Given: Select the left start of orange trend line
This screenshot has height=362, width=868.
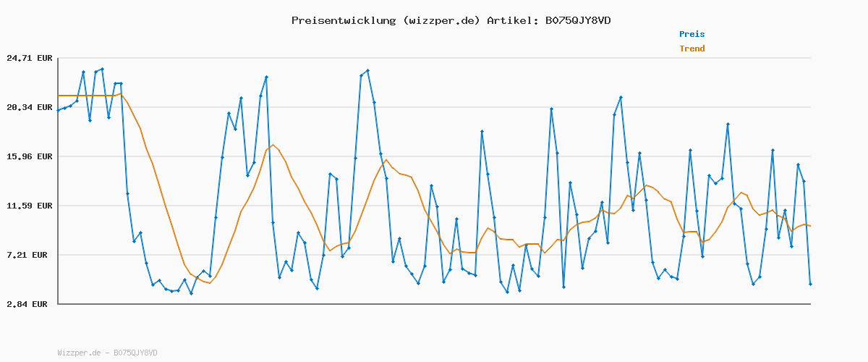Looking at the screenshot, I should 59,96.
